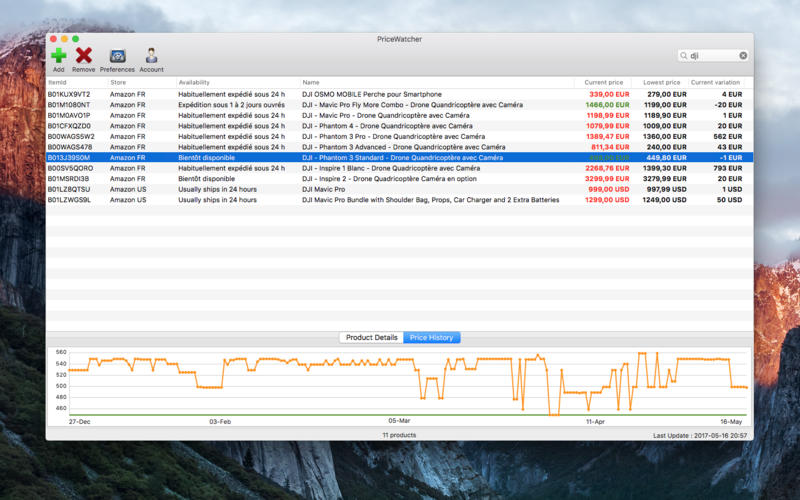Click the 1249,00 USD lowest price
Image resolution: width=800 pixels, height=500 pixels.
tap(664, 200)
